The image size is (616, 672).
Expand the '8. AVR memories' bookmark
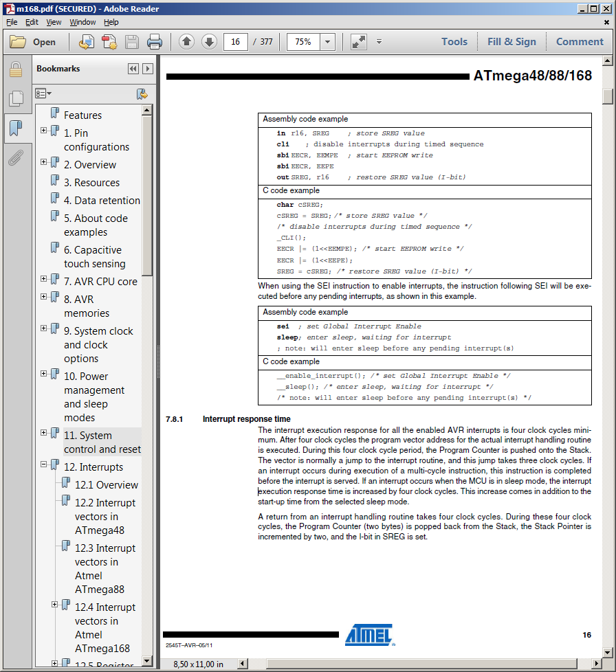pos(44,296)
